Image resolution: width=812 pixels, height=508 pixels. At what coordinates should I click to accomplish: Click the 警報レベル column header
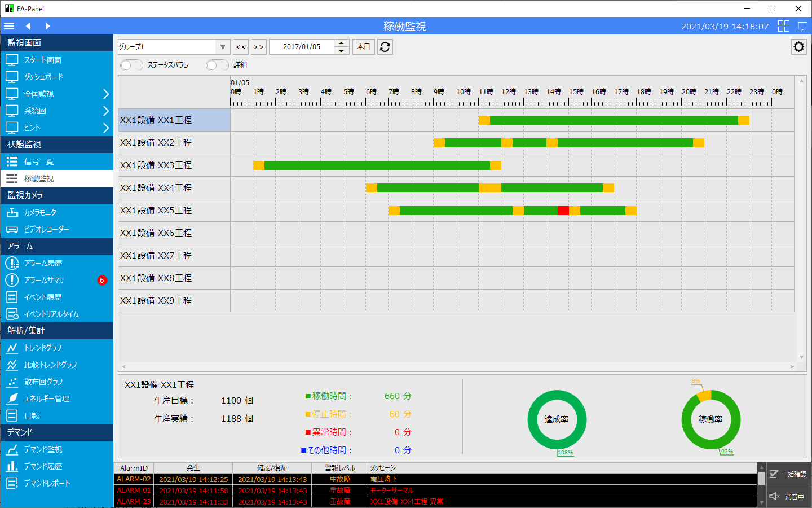340,468
